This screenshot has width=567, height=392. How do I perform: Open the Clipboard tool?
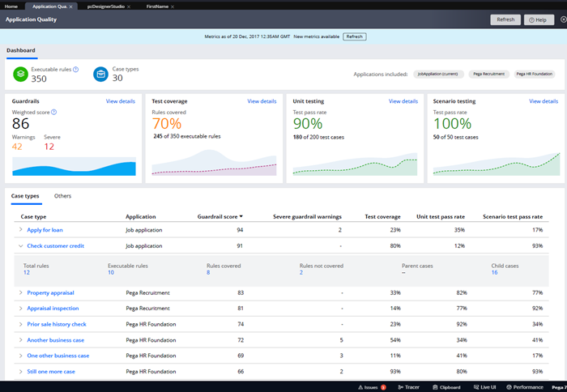(447, 387)
